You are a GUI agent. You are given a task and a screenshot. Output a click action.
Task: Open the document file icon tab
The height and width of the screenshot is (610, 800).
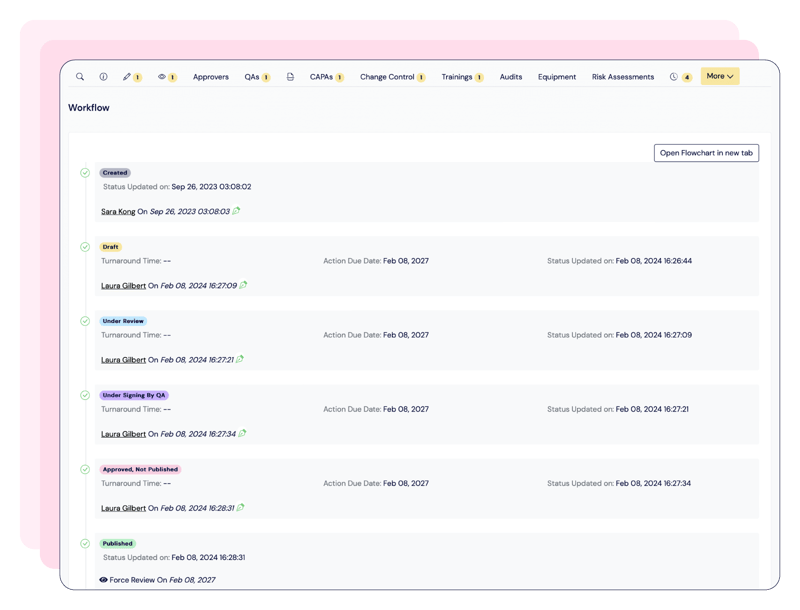click(x=290, y=77)
